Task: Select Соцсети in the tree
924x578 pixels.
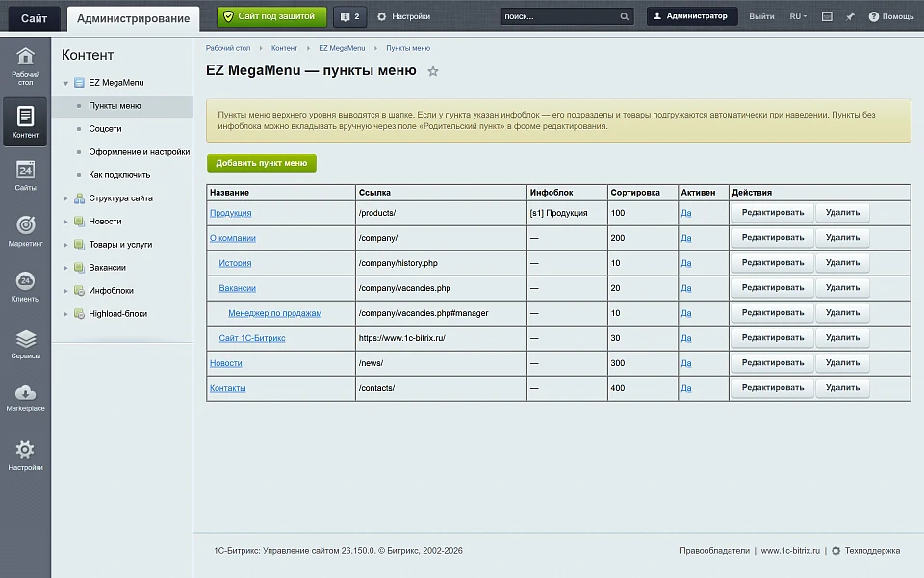Action: point(105,128)
